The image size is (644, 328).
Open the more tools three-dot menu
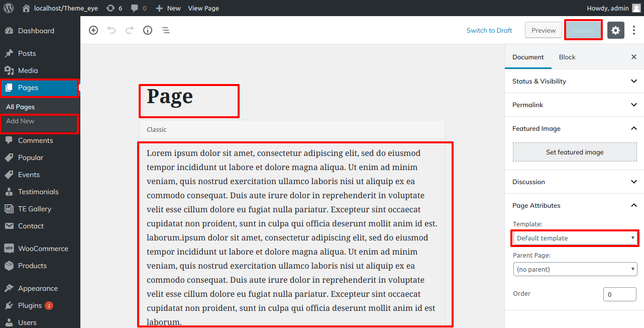click(x=634, y=30)
